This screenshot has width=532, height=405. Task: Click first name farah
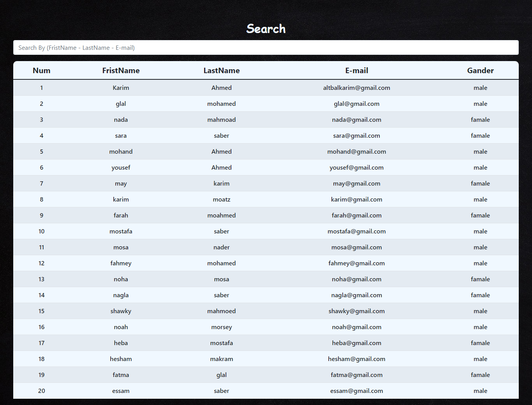(121, 215)
